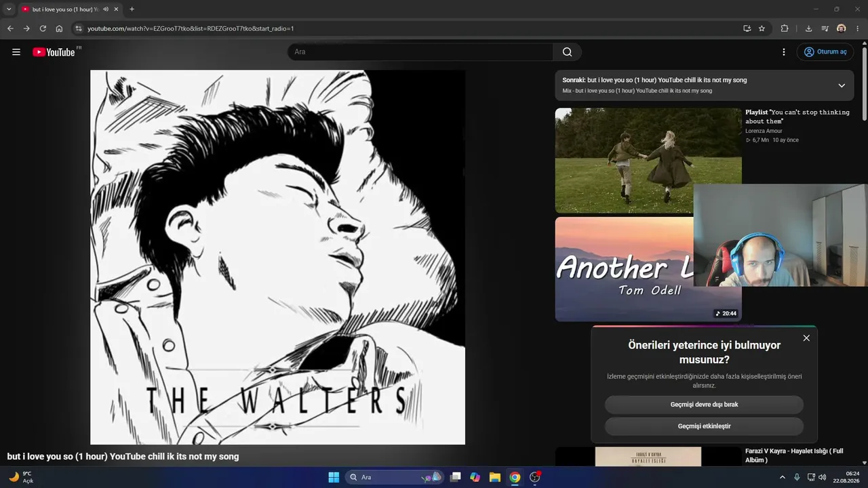Click the microphone tray icon
The image size is (868, 488).
(x=797, y=477)
